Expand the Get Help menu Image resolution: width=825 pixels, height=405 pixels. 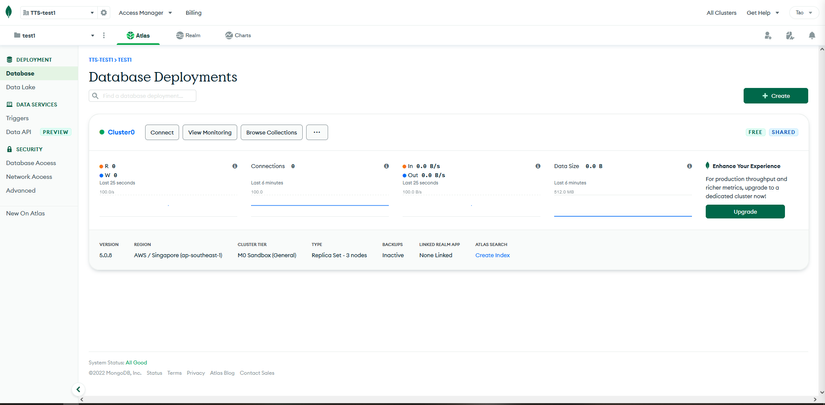761,13
